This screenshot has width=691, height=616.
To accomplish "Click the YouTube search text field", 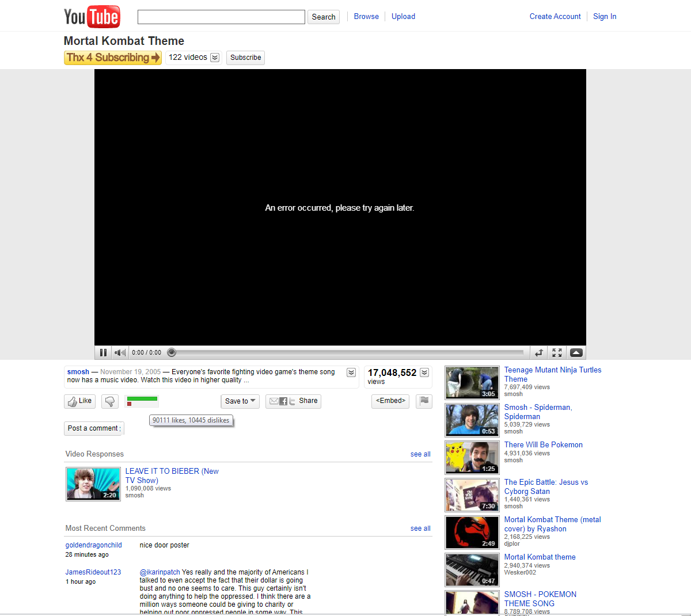I will pos(221,17).
